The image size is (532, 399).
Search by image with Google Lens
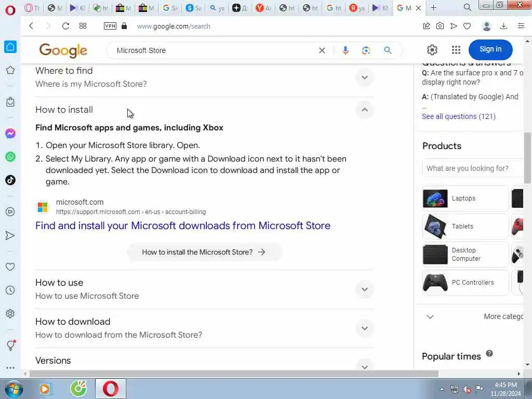click(366, 50)
